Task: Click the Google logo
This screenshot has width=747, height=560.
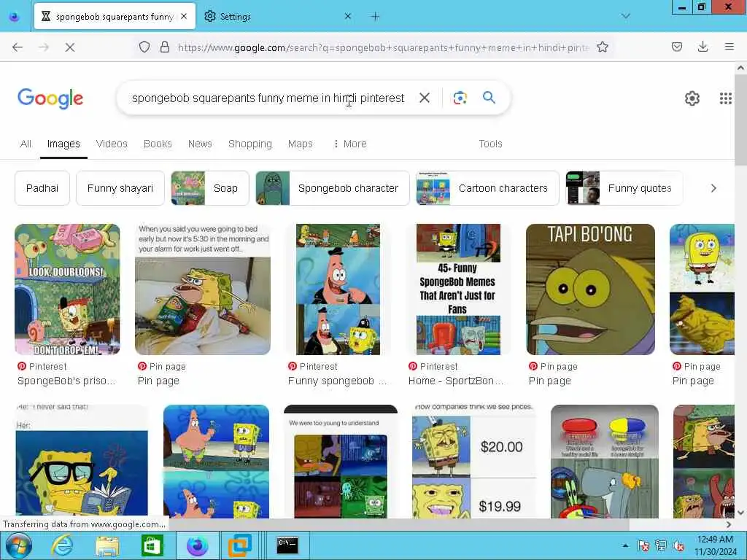Action: [x=50, y=98]
